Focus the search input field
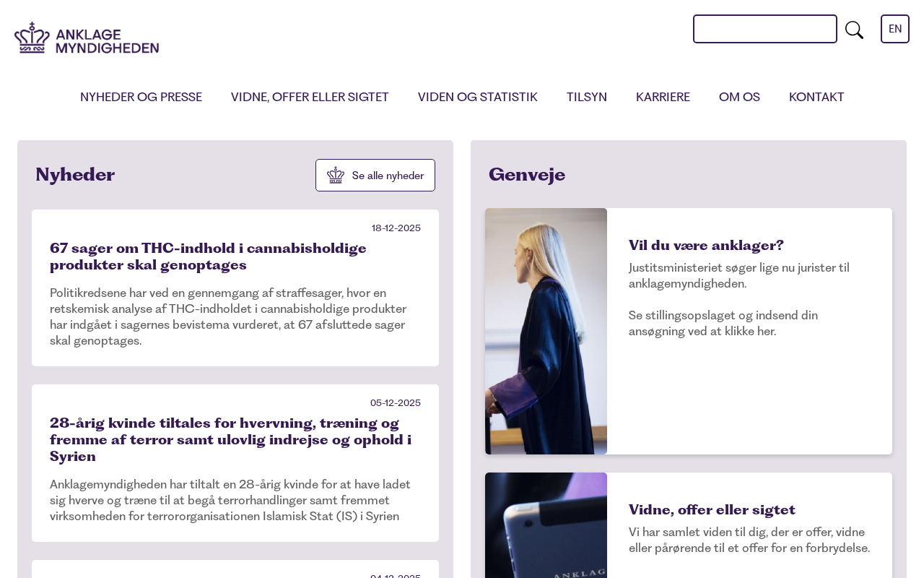 point(765,29)
